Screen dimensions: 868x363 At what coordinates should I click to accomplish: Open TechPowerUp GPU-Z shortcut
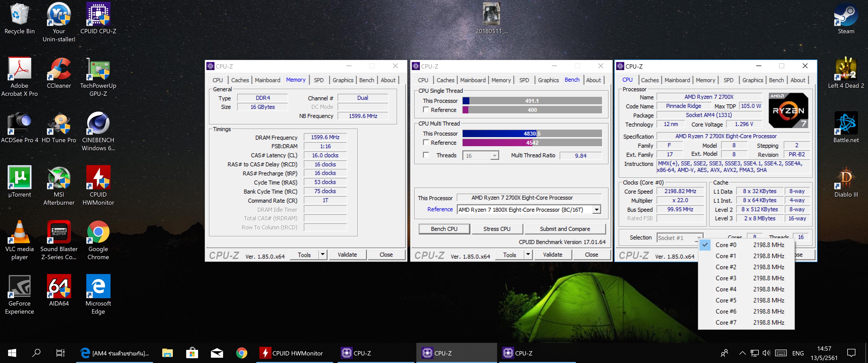coord(98,77)
